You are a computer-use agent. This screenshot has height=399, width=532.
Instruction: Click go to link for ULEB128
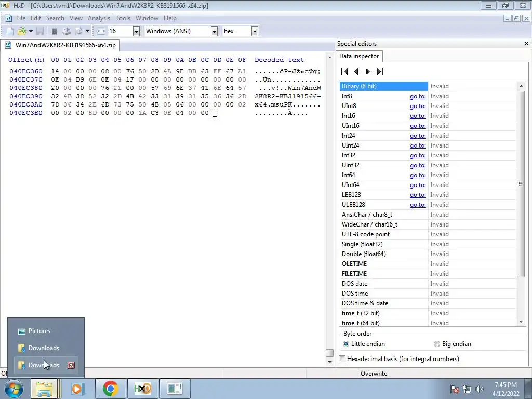click(418, 205)
